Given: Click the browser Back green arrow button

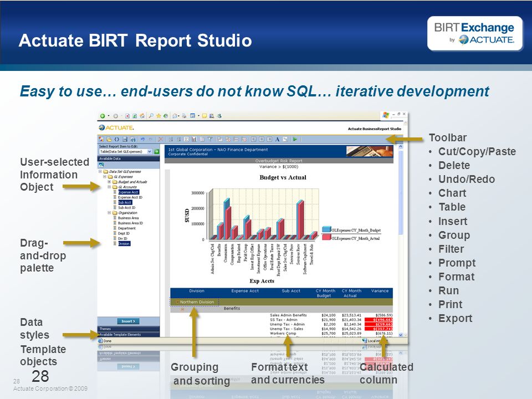Looking at the screenshot, I should (x=103, y=116).
